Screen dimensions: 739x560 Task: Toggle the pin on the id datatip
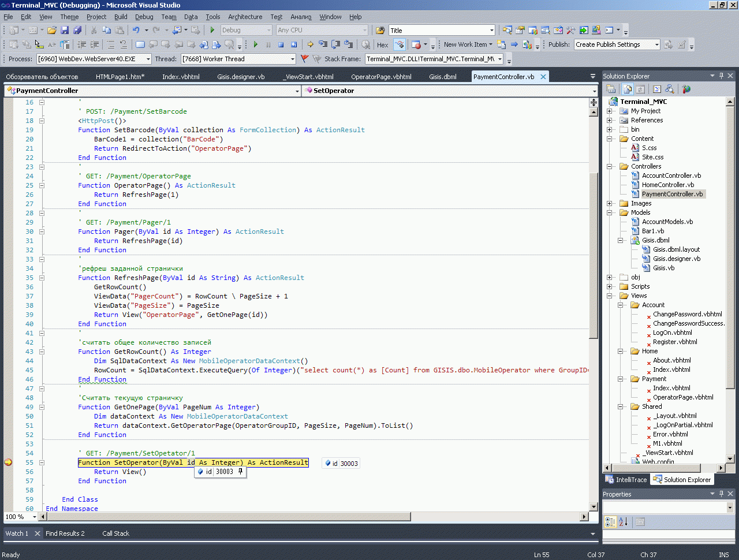[241, 472]
